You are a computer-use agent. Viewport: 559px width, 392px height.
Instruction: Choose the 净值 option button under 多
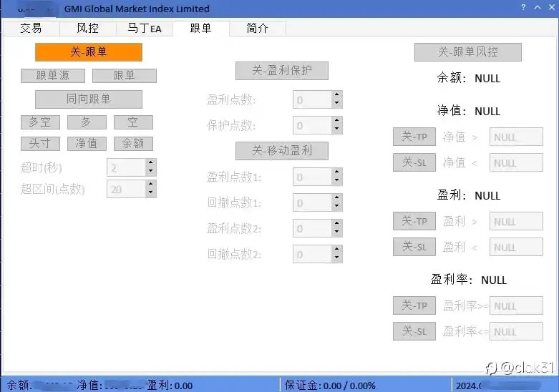[87, 144]
